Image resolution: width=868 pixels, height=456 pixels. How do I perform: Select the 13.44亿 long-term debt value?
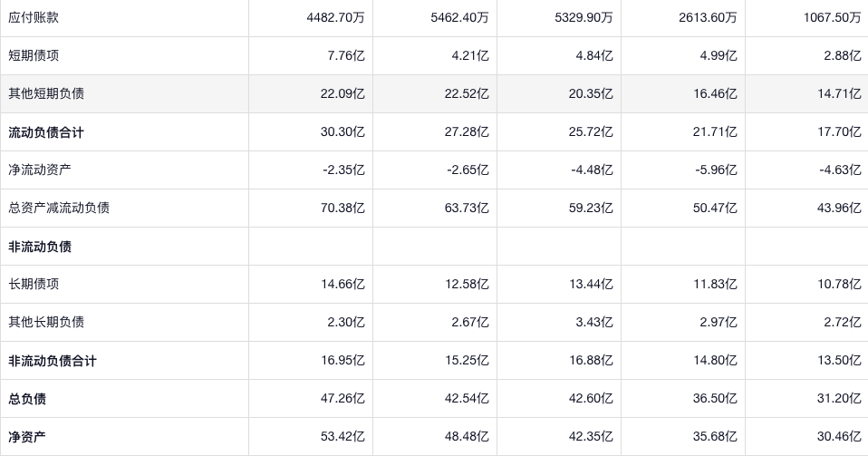(x=593, y=284)
